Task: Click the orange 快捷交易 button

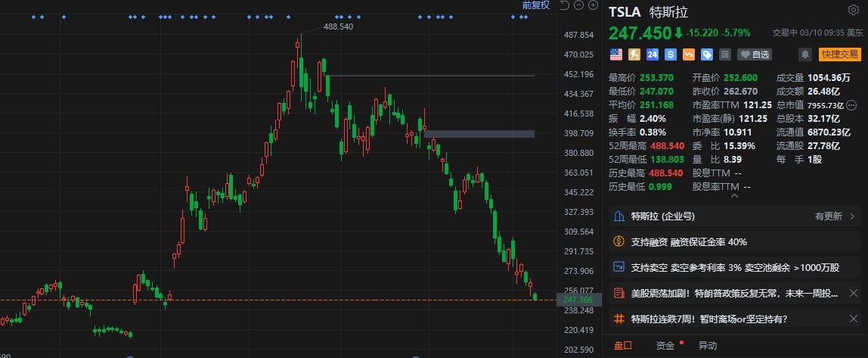Action: point(839,54)
